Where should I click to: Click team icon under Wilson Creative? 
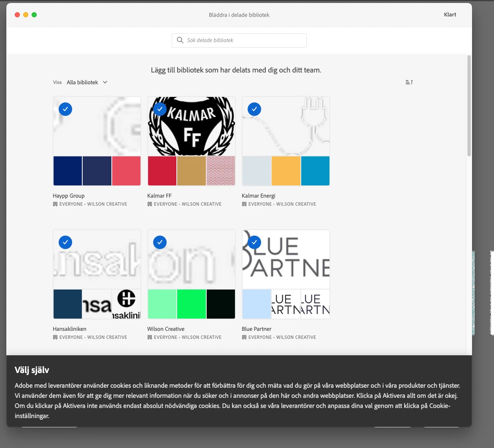coord(150,337)
